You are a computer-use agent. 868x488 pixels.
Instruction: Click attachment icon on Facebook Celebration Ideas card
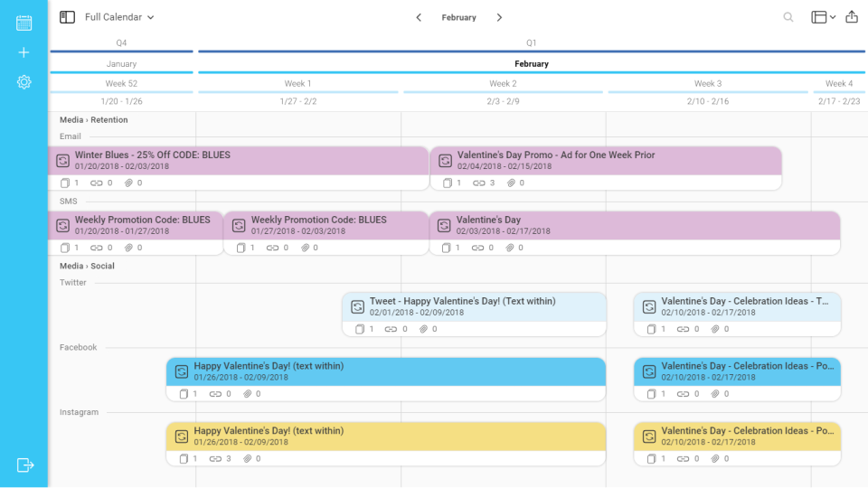pos(715,394)
